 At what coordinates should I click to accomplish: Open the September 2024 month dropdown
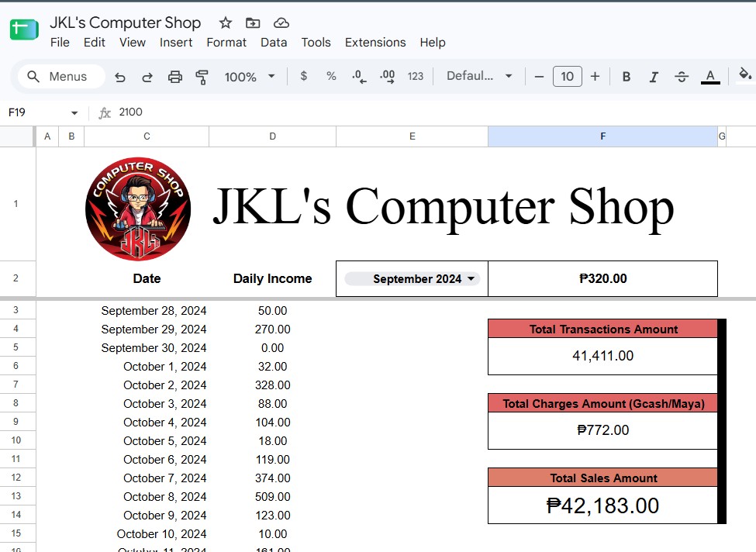coord(413,278)
